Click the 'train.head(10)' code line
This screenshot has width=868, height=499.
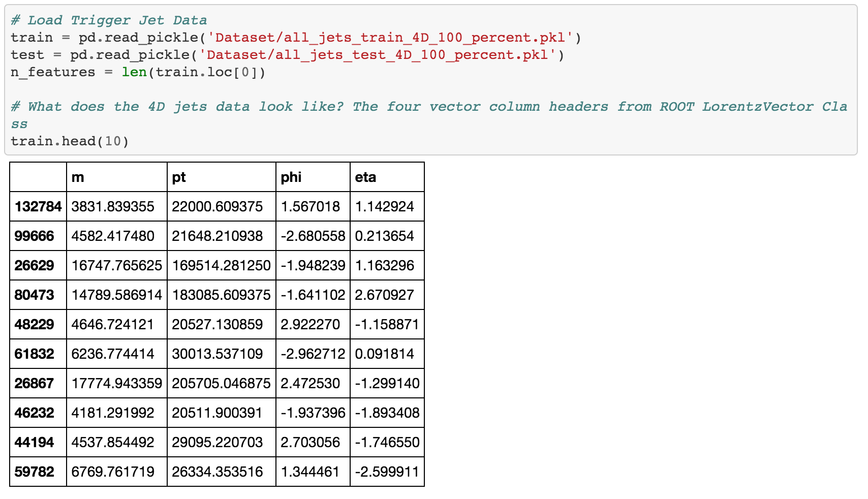click(70, 141)
